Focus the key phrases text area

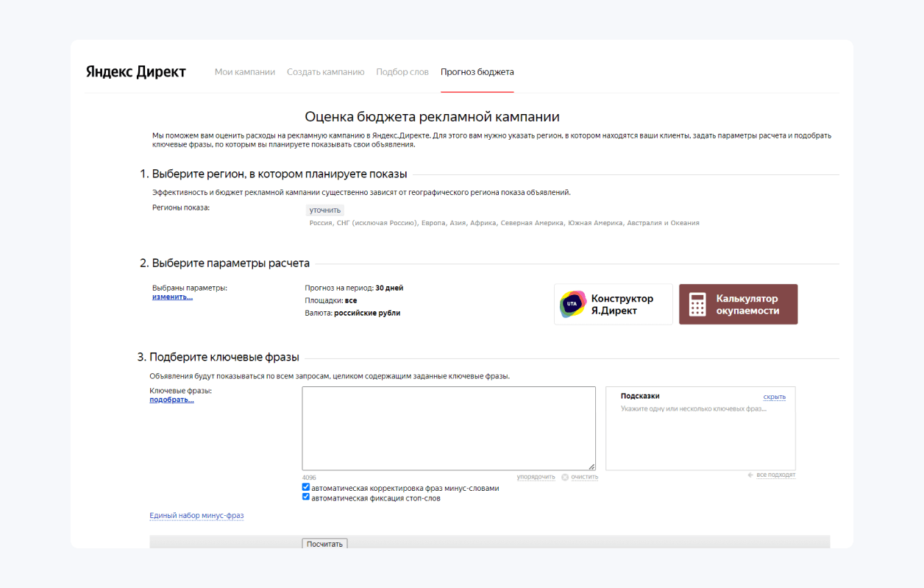coord(449,428)
